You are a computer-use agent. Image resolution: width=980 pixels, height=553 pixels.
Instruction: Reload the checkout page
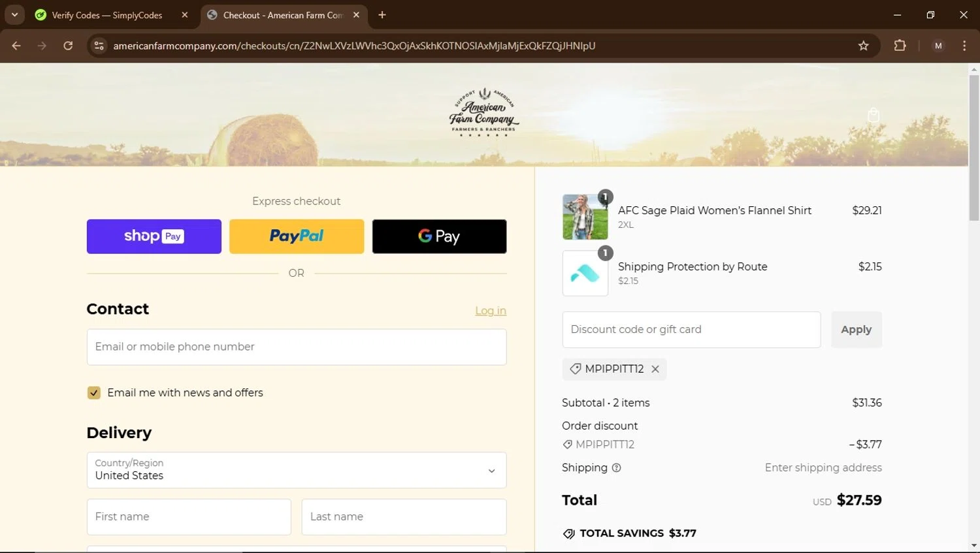[x=68, y=46]
